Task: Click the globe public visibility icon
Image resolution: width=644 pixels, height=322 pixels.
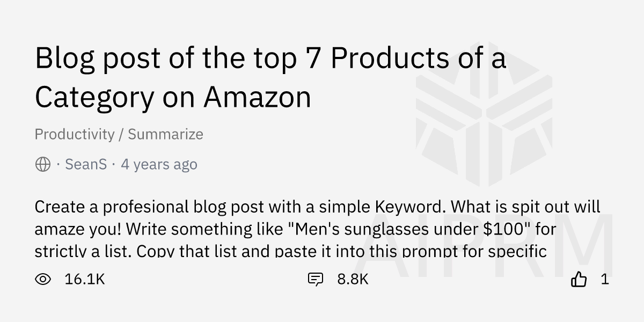Action: [43, 164]
